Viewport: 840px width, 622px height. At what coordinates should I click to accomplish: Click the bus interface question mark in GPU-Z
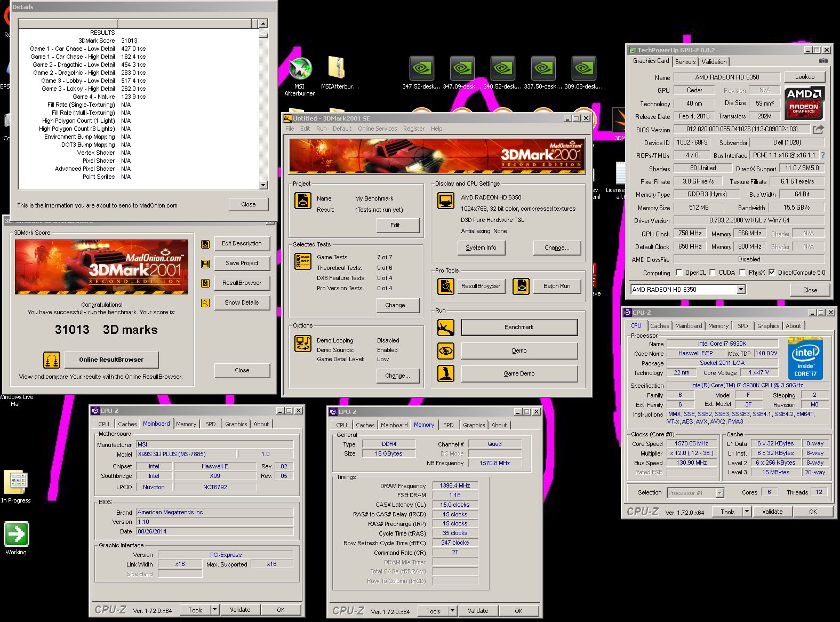click(x=823, y=155)
